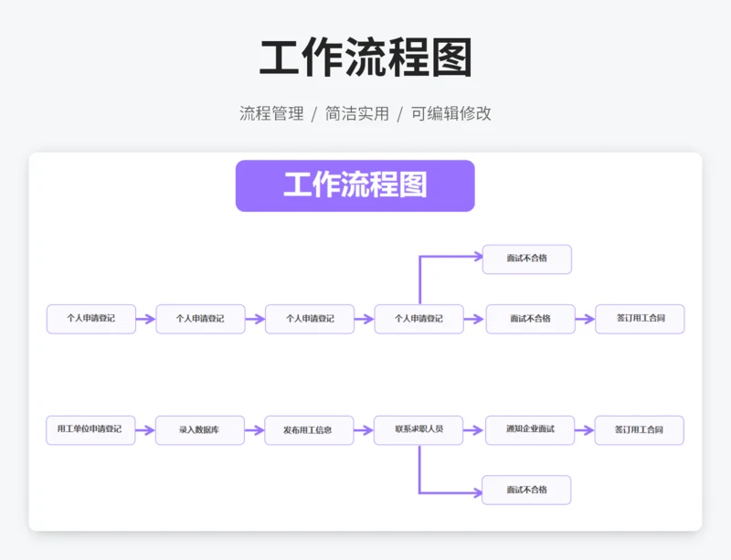Click the 简洁实用 subtitle text

point(357,113)
